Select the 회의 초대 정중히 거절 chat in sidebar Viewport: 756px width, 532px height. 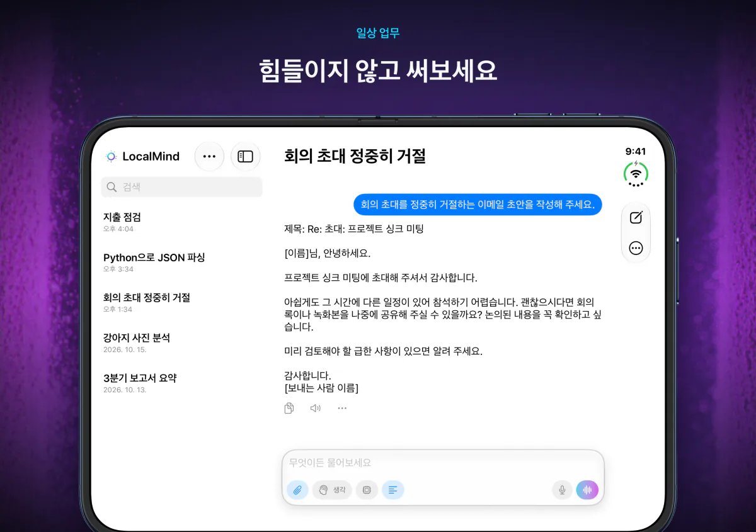coord(181,303)
